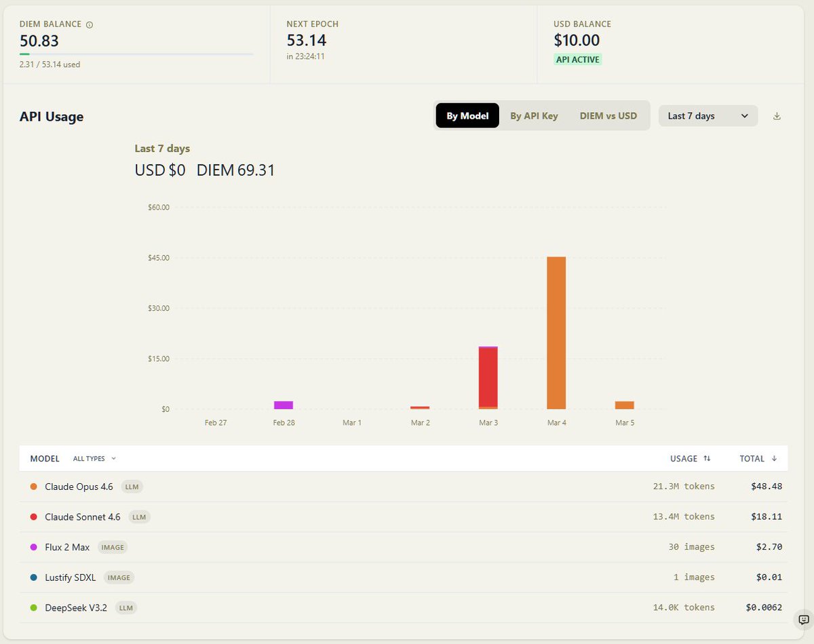Select the Claude Sonnet 4.6 row name
This screenshot has height=644, width=814.
coord(83,517)
